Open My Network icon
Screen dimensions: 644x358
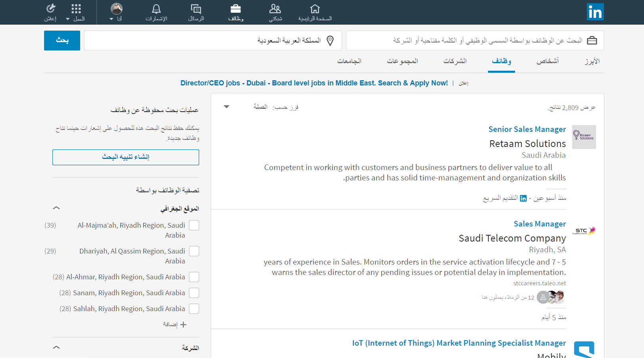(275, 9)
